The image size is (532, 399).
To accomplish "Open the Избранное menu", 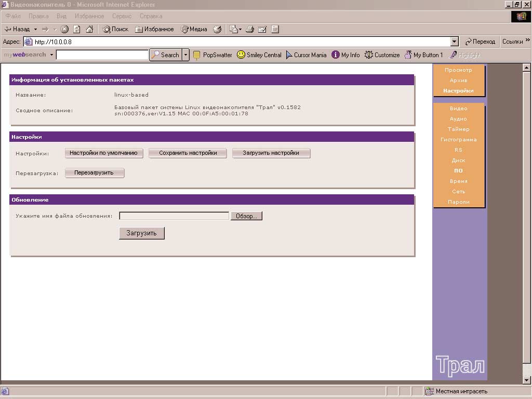I will click(x=89, y=16).
